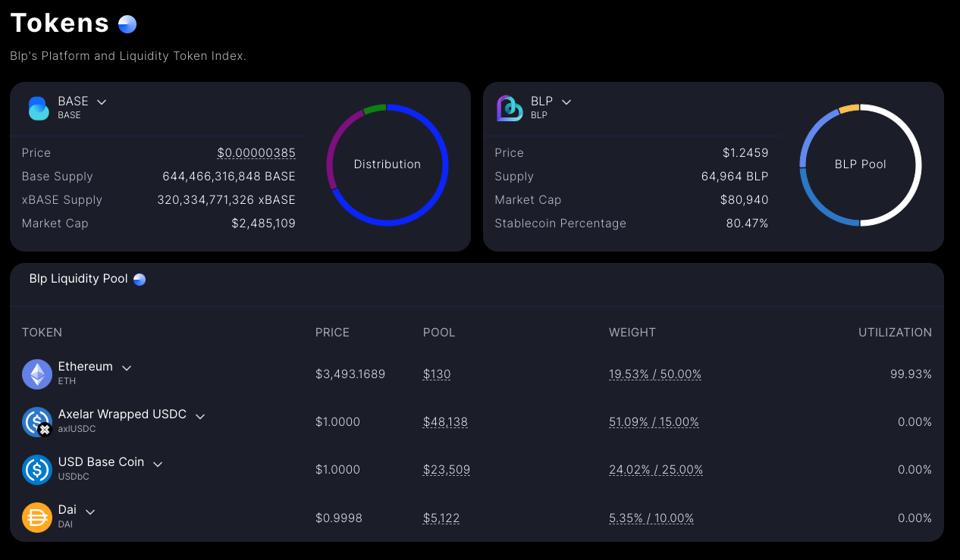Image resolution: width=960 pixels, height=560 pixels.
Task: Click the WEIGHT column header
Action: coord(632,333)
